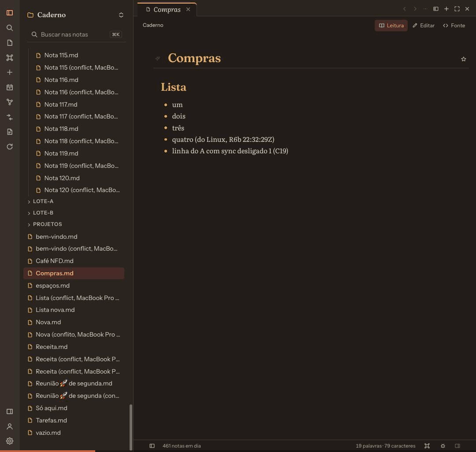Image resolution: width=476 pixels, height=452 pixels.
Task: Open Só aqui.md
Action: point(74,408)
